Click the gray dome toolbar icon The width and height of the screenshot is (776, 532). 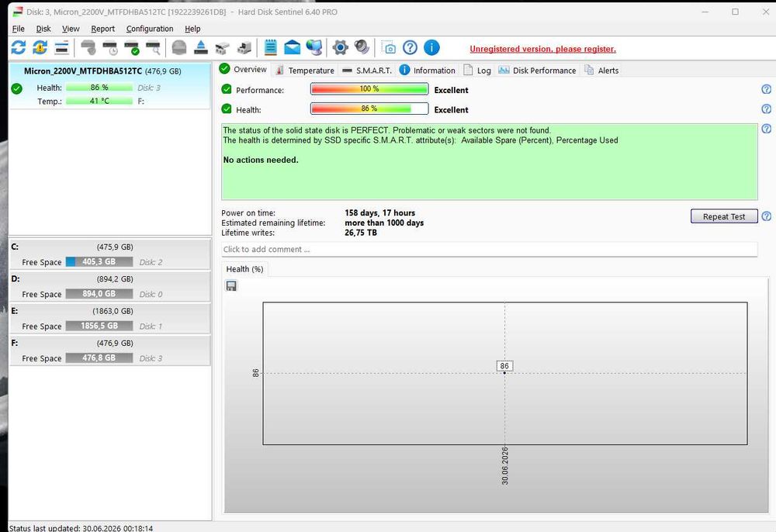[179, 47]
